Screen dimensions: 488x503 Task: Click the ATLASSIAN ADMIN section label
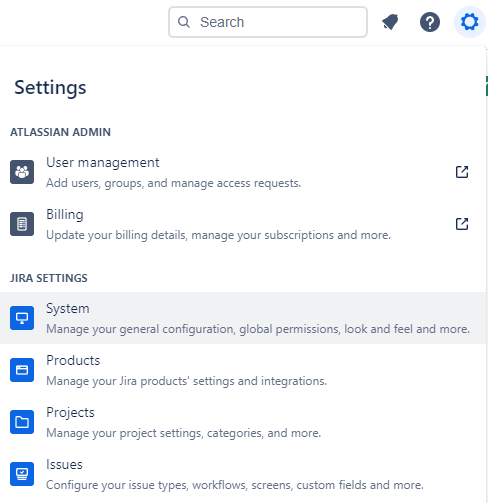[x=60, y=132]
